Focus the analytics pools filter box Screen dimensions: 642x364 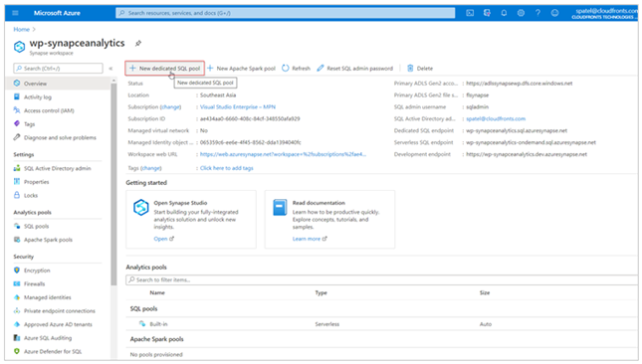click(x=381, y=279)
